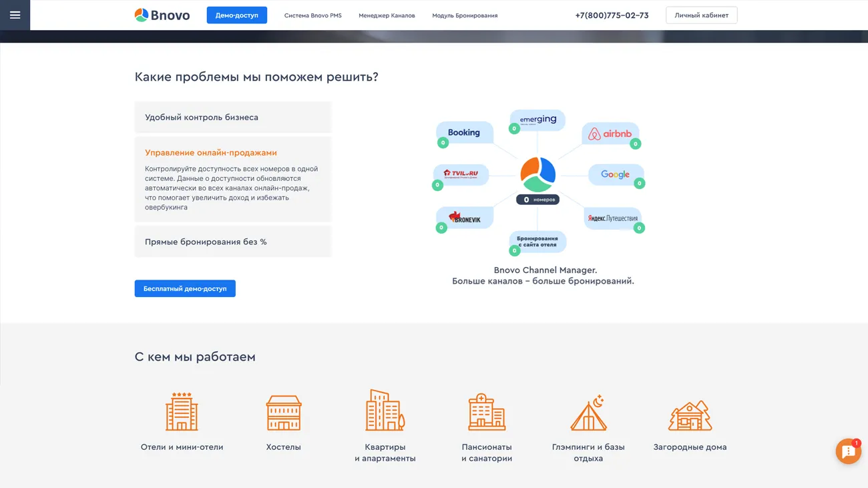Go to 'Менеджер Каналов' menu item
868x488 pixels.
pyautogui.click(x=387, y=15)
